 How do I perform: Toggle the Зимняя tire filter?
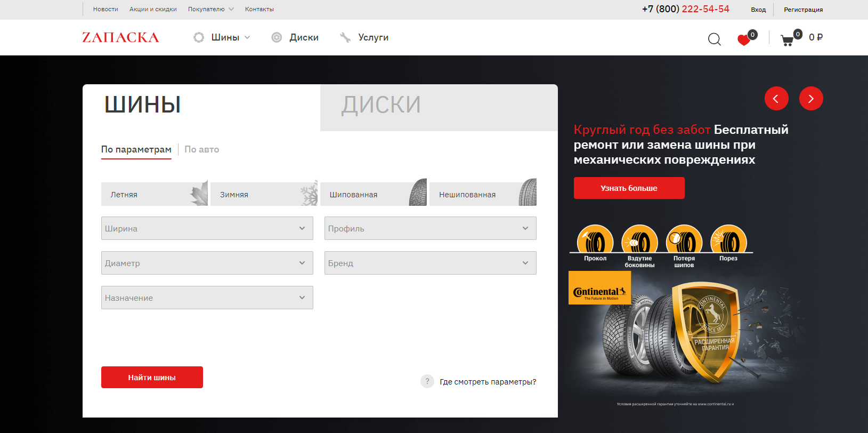[x=264, y=194]
